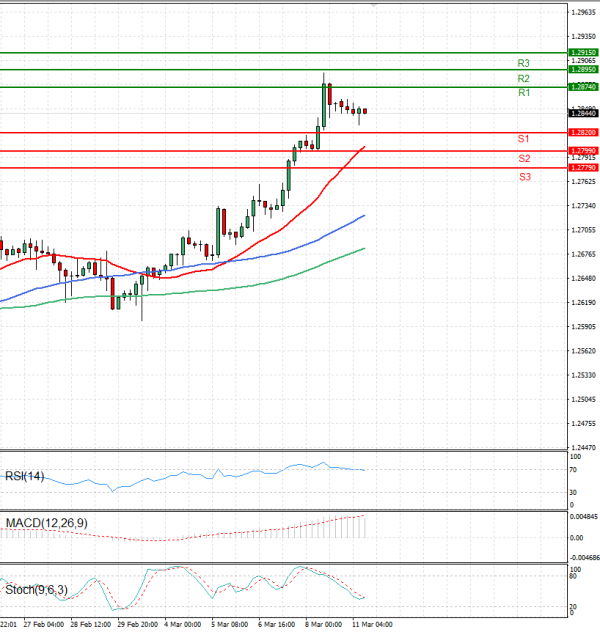Click the R1 resistance label

pyautogui.click(x=524, y=93)
